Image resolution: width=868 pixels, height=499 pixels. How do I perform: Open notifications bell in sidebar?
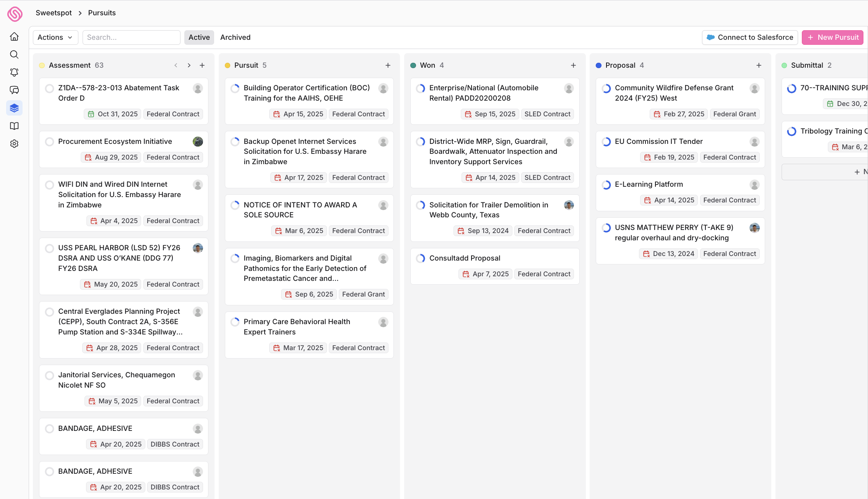pos(14,72)
